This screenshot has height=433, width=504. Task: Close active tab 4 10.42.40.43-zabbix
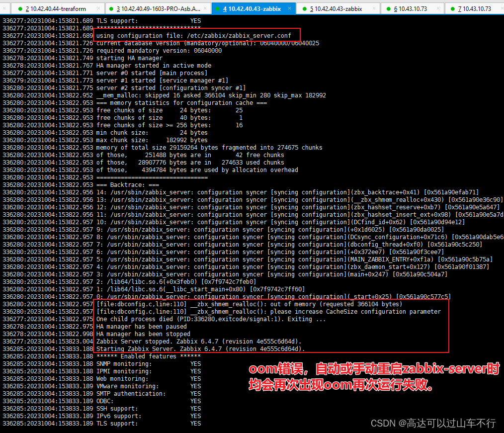(x=289, y=8)
